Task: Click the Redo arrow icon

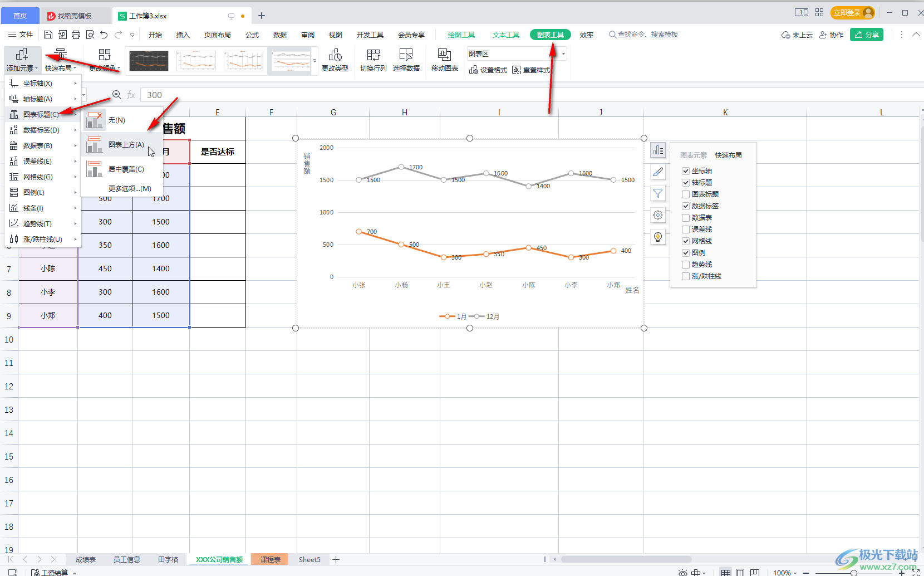Action: (118, 35)
